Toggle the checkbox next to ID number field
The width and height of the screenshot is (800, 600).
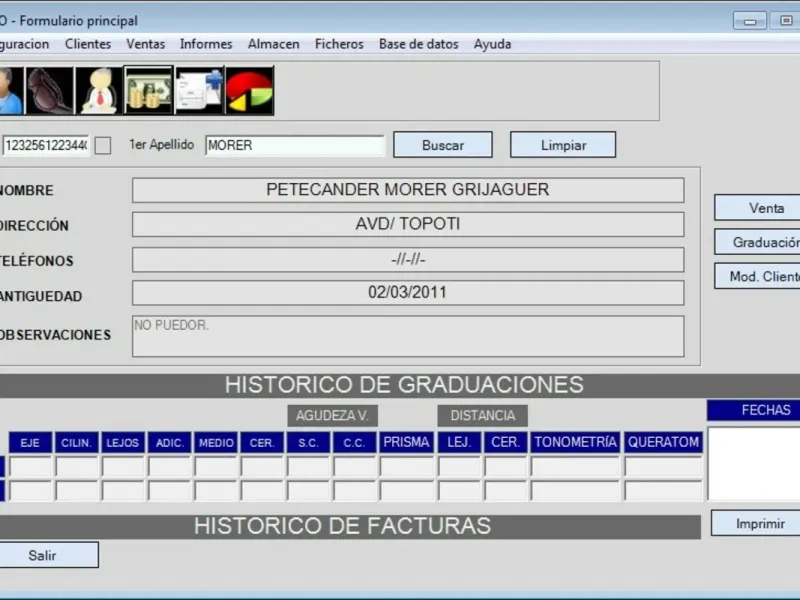pyautogui.click(x=103, y=145)
